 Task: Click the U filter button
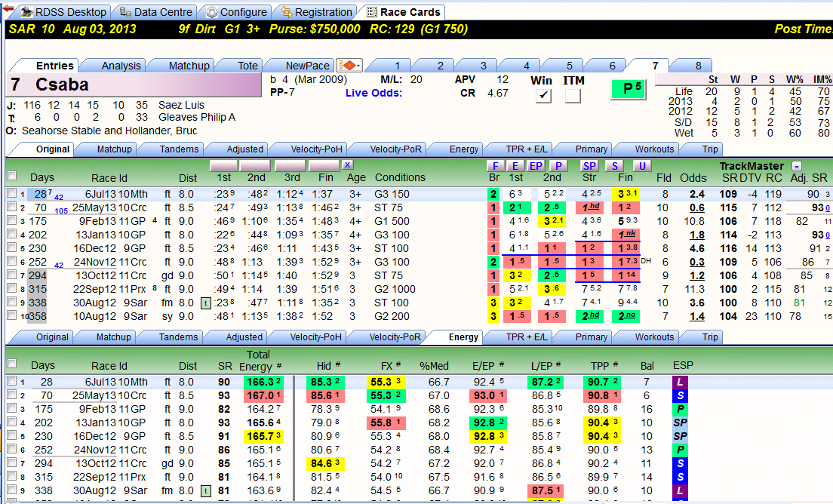point(642,166)
